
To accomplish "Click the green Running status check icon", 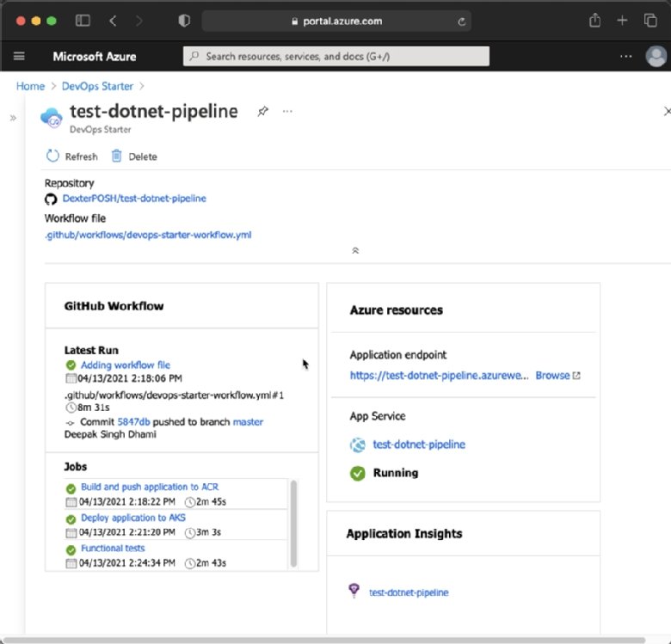I will pos(358,474).
